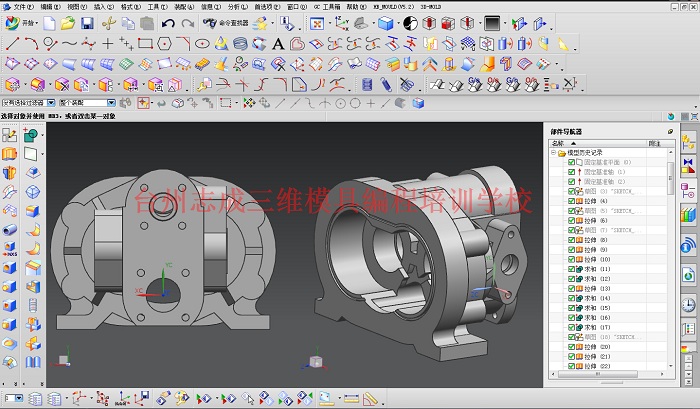
Task: Sort by the 名称 column header
Action: point(598,143)
